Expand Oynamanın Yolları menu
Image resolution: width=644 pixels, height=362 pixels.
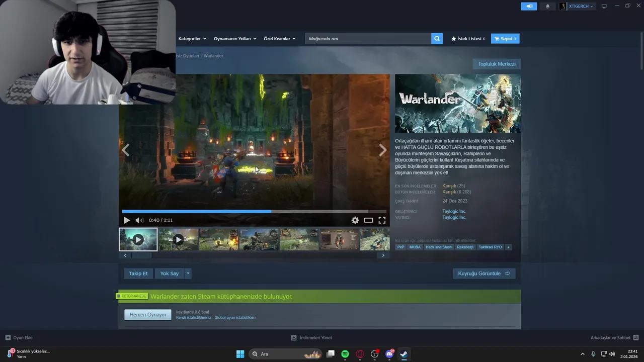click(x=235, y=39)
